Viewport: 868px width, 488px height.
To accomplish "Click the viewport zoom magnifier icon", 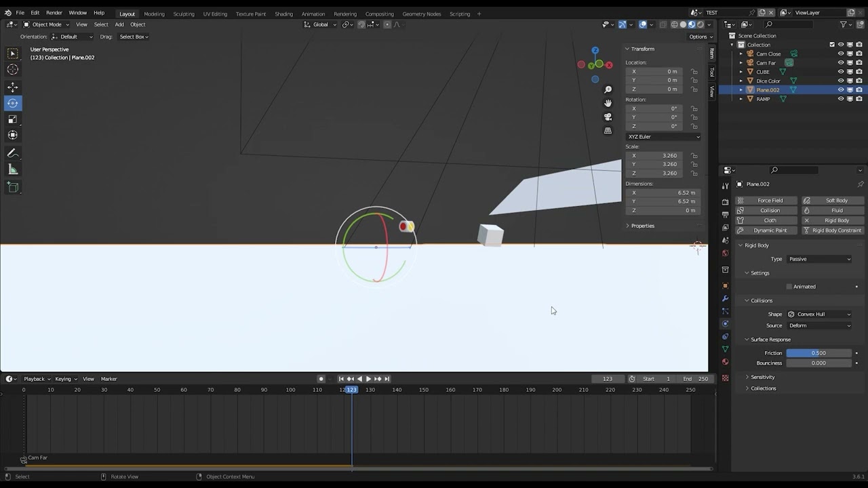I will point(608,89).
